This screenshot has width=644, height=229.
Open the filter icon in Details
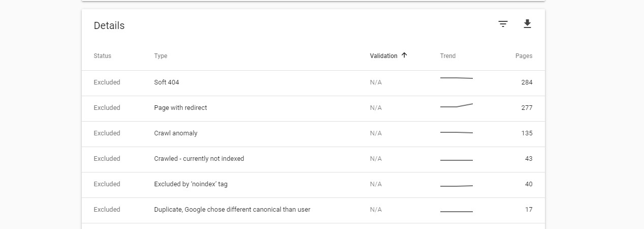503,24
